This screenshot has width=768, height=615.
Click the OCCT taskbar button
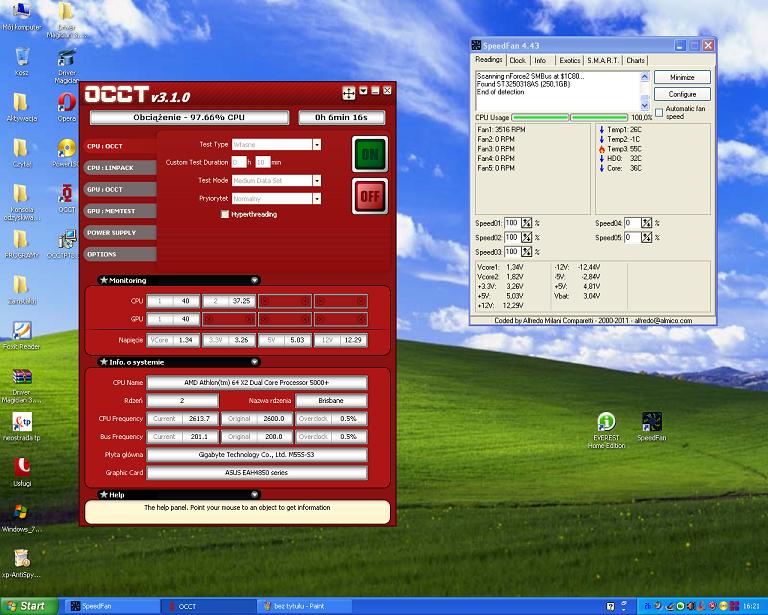[210, 606]
